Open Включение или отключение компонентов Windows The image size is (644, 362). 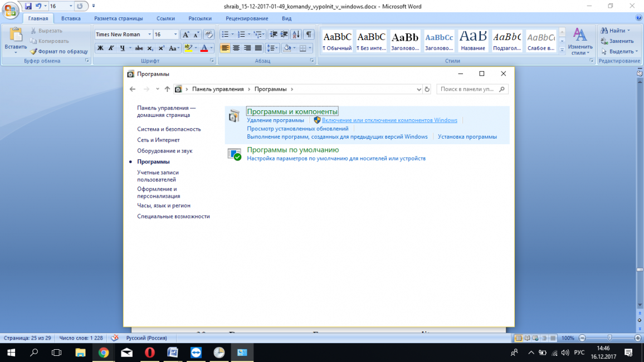[389, 120]
